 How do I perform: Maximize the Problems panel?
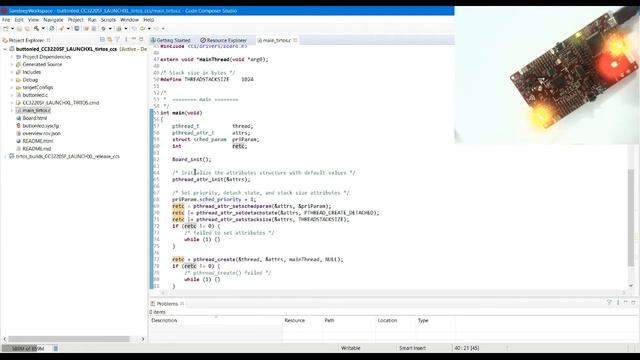(633, 302)
